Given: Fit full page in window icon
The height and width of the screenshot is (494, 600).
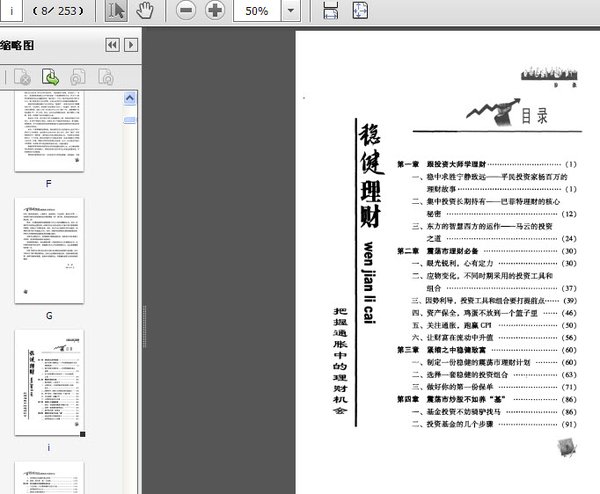Looking at the screenshot, I should (x=360, y=11).
